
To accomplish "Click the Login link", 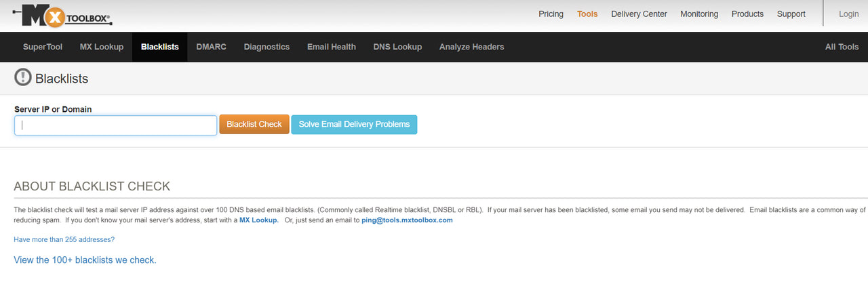I will 848,14.
